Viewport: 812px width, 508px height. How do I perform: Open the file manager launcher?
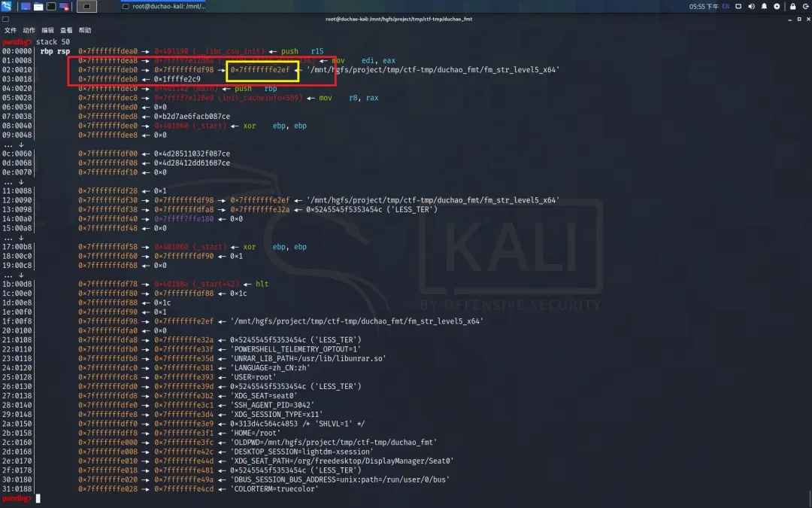pos(38,7)
